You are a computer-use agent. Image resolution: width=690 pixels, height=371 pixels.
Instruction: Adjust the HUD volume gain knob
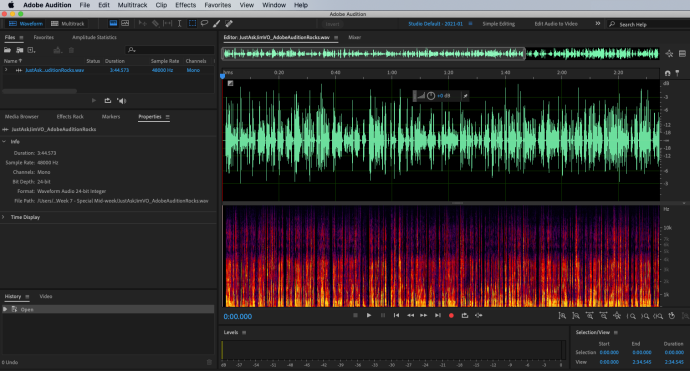click(x=431, y=96)
